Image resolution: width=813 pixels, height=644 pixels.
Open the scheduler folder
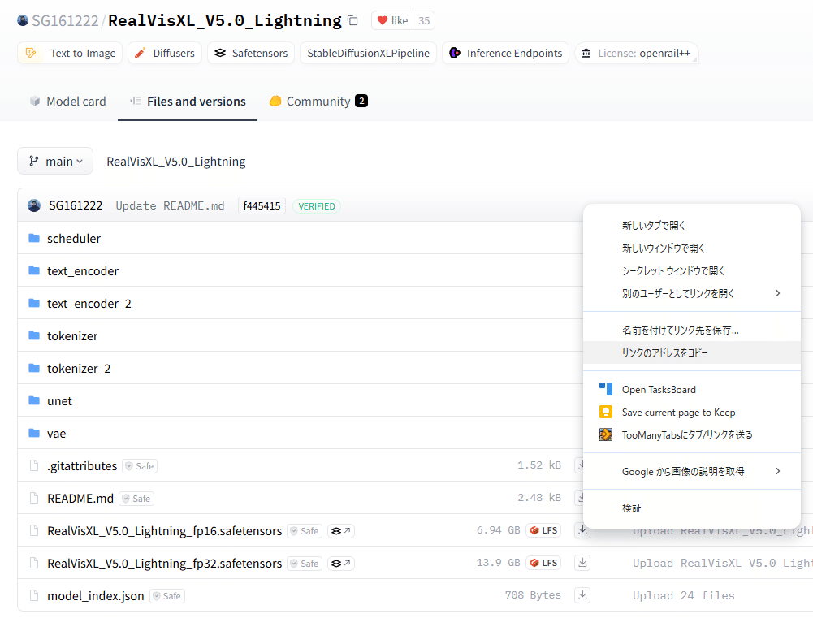(x=74, y=239)
